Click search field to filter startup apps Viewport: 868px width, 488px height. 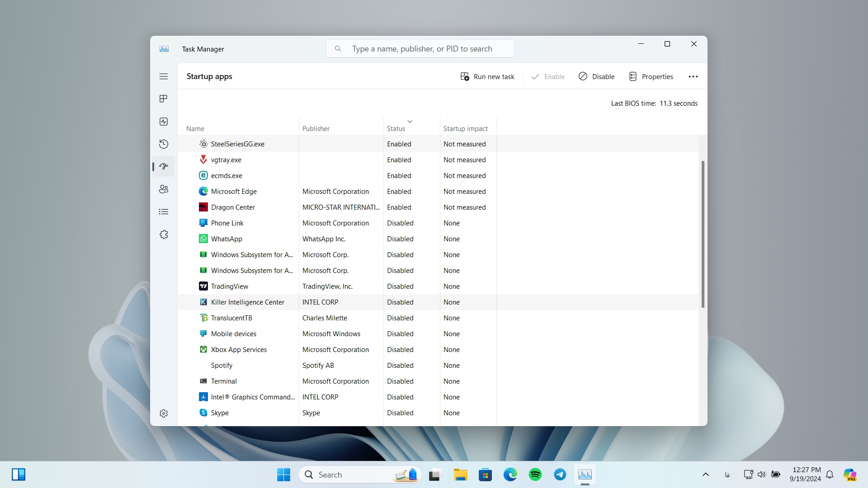coord(420,49)
